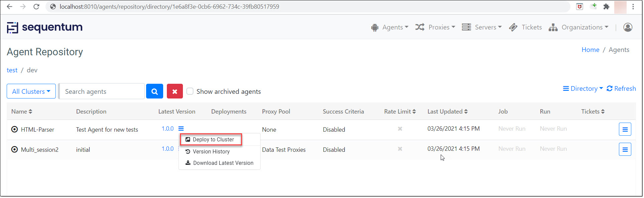Click Multi_session2 Success Criteria 'Disabled' cell
644x198 pixels.
point(334,149)
